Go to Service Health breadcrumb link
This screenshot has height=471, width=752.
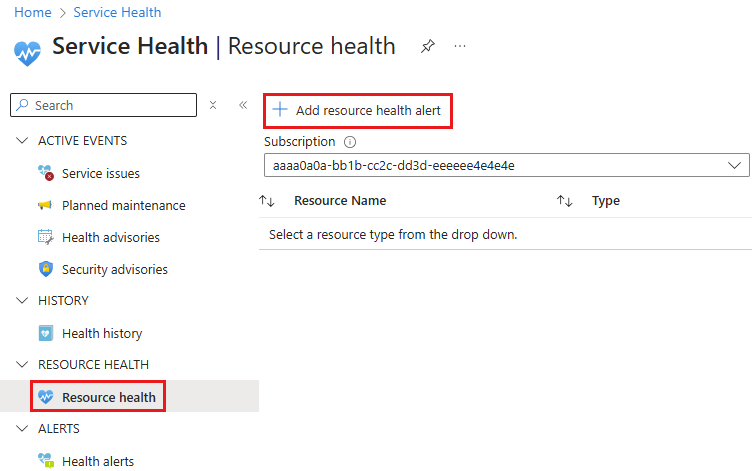click(117, 12)
